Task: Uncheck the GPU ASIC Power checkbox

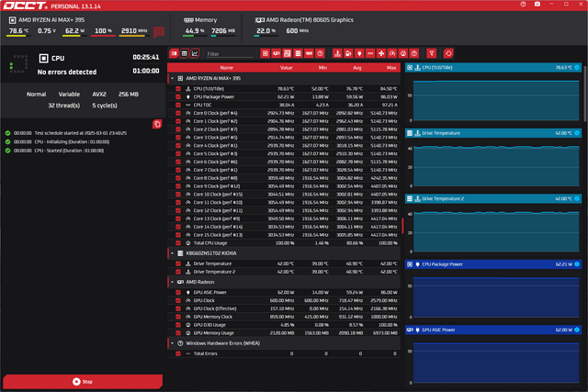Action: 178,292
